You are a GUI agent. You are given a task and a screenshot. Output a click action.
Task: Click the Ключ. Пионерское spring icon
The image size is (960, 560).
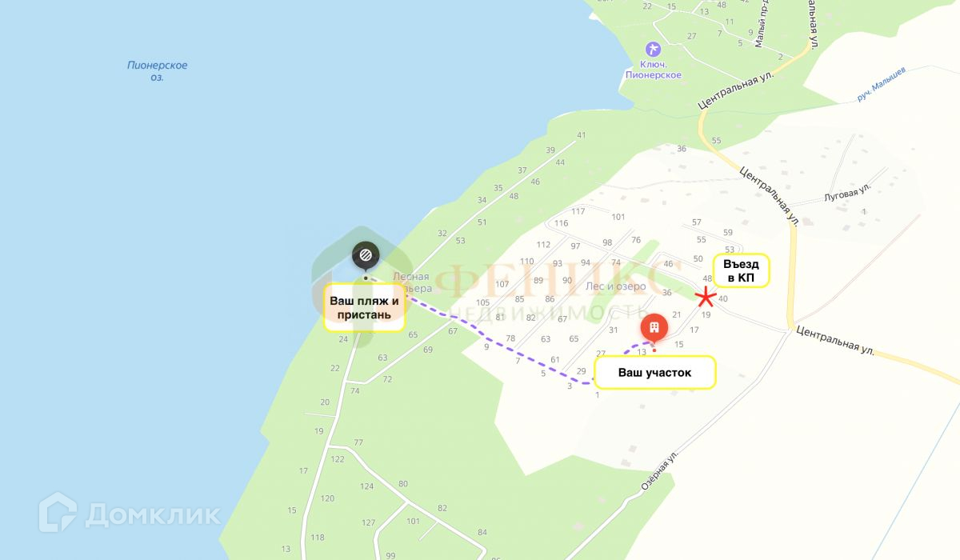pyautogui.click(x=654, y=50)
